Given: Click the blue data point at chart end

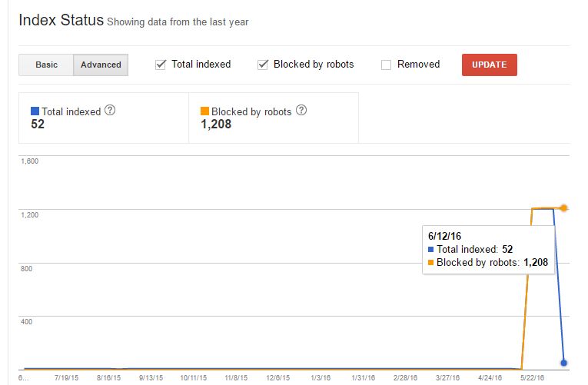Looking at the screenshot, I should pos(563,363).
